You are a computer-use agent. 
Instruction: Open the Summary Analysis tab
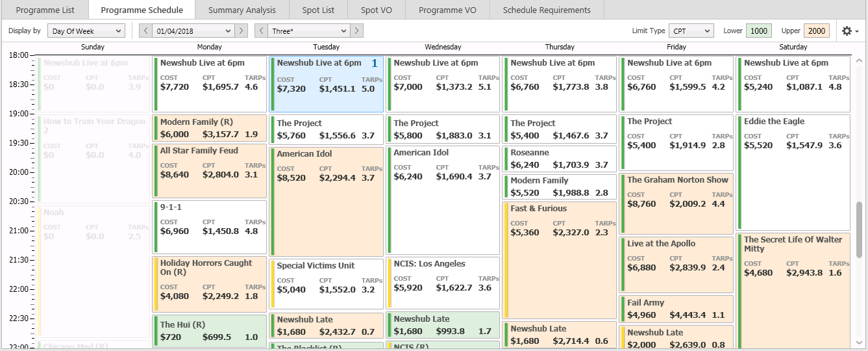click(x=242, y=10)
